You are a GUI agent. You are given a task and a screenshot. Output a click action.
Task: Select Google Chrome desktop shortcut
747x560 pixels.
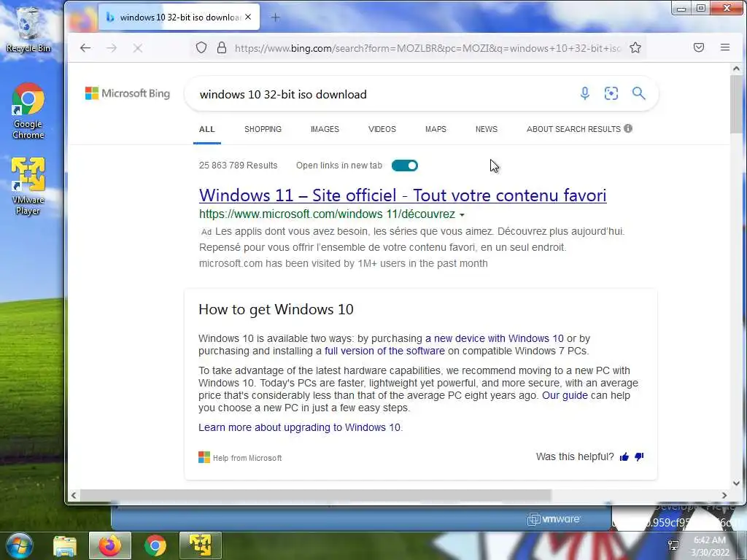28,112
